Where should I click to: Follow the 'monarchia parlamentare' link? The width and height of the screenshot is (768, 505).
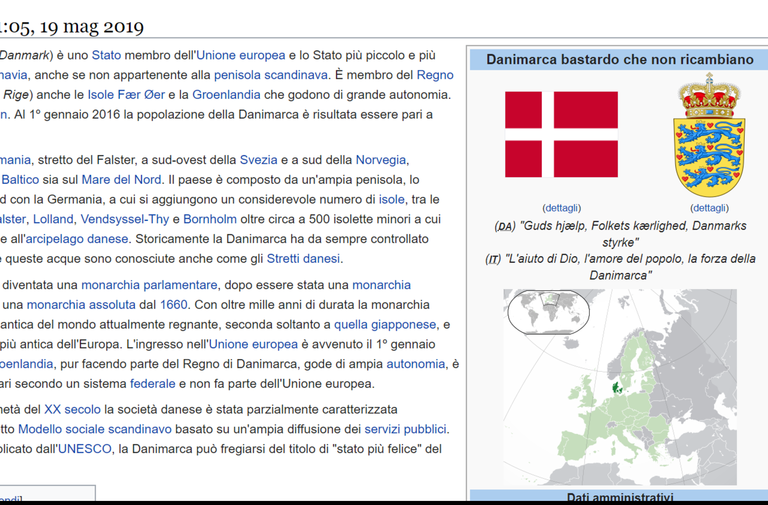click(149, 285)
